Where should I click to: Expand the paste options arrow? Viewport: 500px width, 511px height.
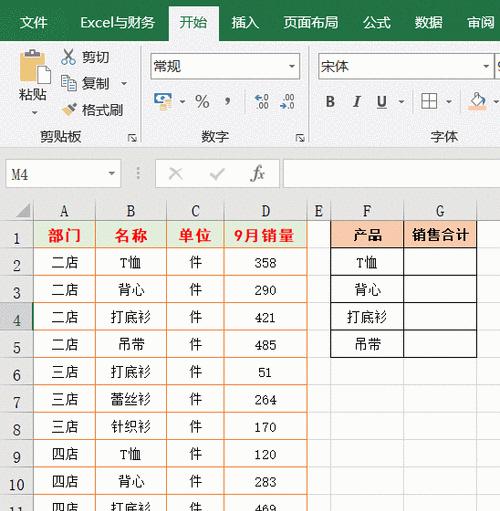[34, 113]
